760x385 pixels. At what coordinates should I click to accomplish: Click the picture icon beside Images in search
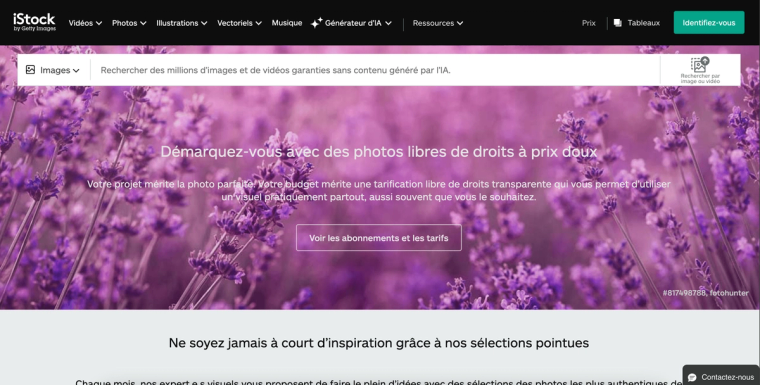pyautogui.click(x=31, y=70)
